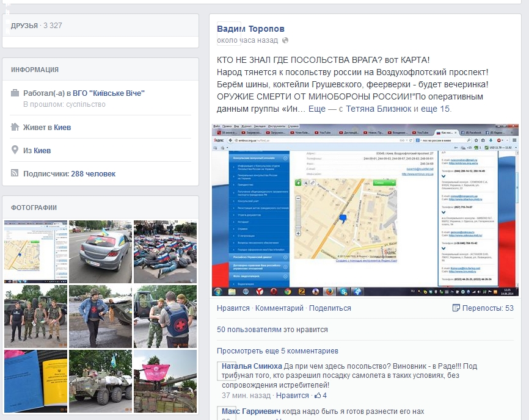The height and width of the screenshot is (420, 529).
Task: Click the briefcase work icon in Информация
Action: coord(15,93)
